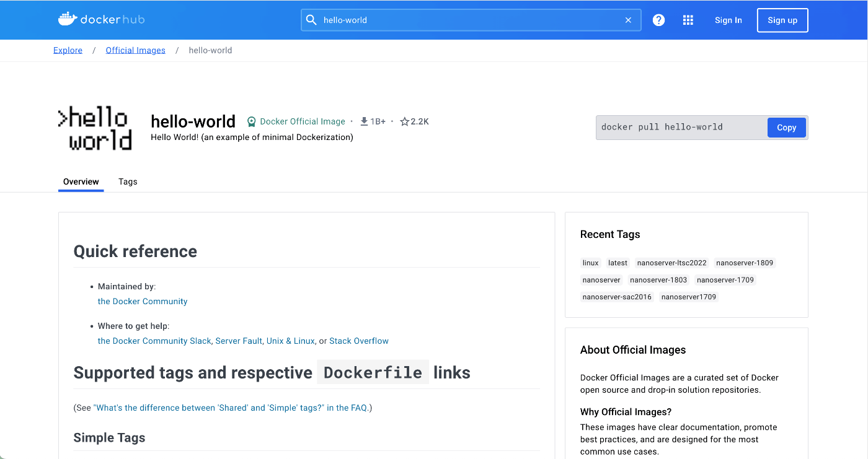Screen dimensions: 868x459
Task: Click the hello-world breadcrumb text
Action: (210, 50)
